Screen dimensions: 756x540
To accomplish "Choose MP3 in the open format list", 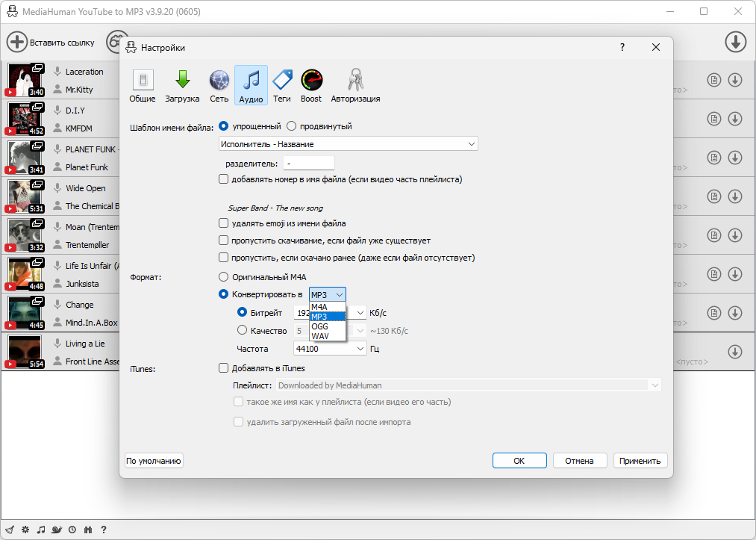I will [328, 317].
